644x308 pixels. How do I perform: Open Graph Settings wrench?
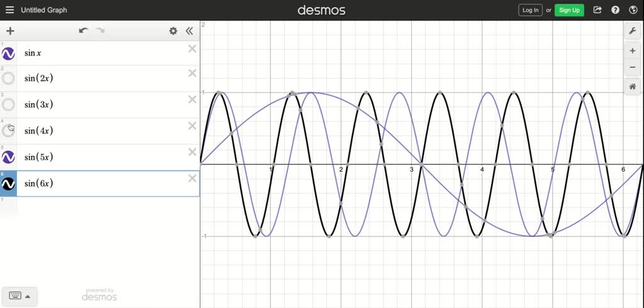tap(633, 31)
